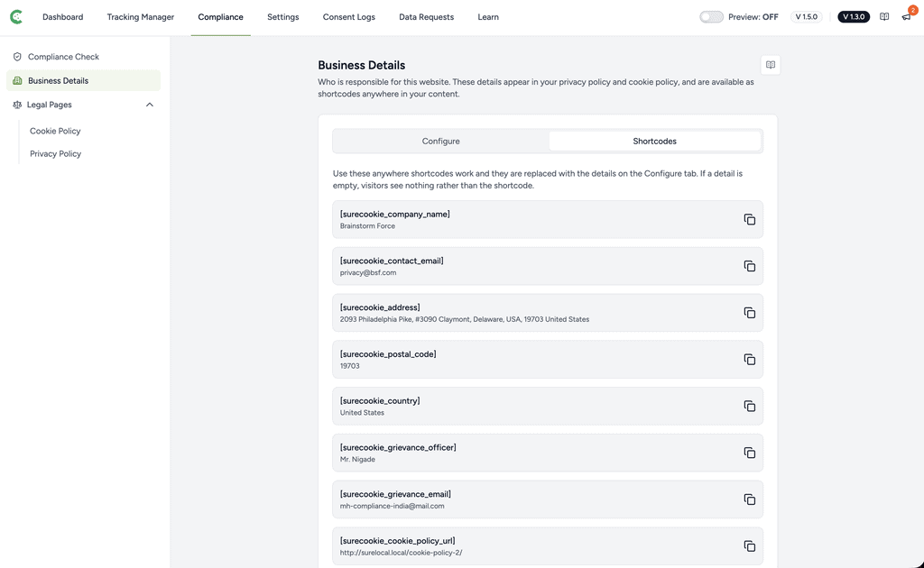Copy the surecookie_grievance_email shortcode
The height and width of the screenshot is (568, 924).
(x=749, y=499)
